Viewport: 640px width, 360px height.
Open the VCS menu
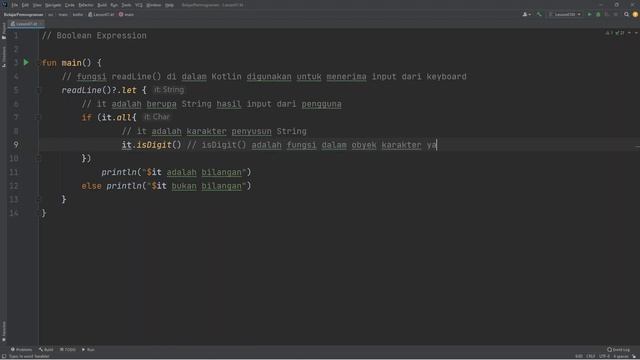pyautogui.click(x=139, y=5)
